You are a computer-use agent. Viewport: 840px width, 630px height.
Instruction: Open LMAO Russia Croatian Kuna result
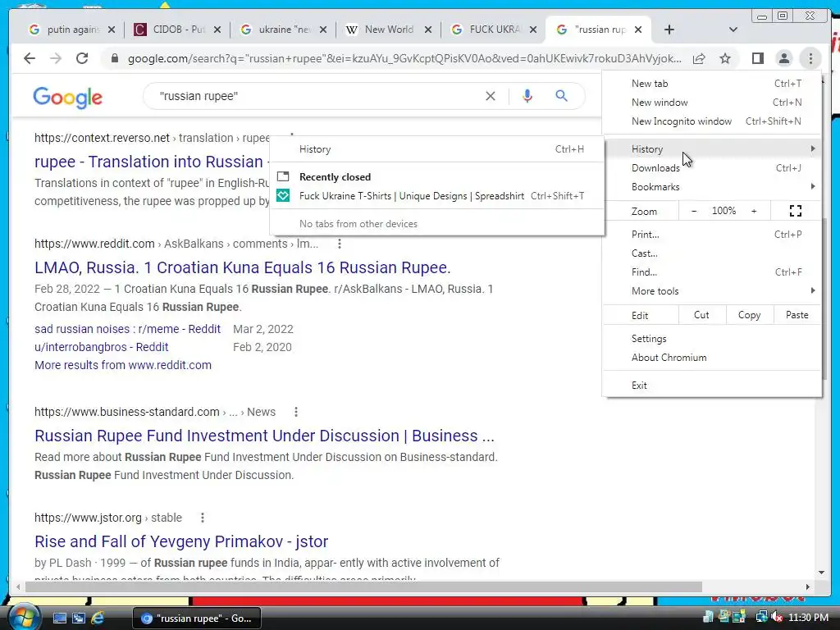click(243, 267)
